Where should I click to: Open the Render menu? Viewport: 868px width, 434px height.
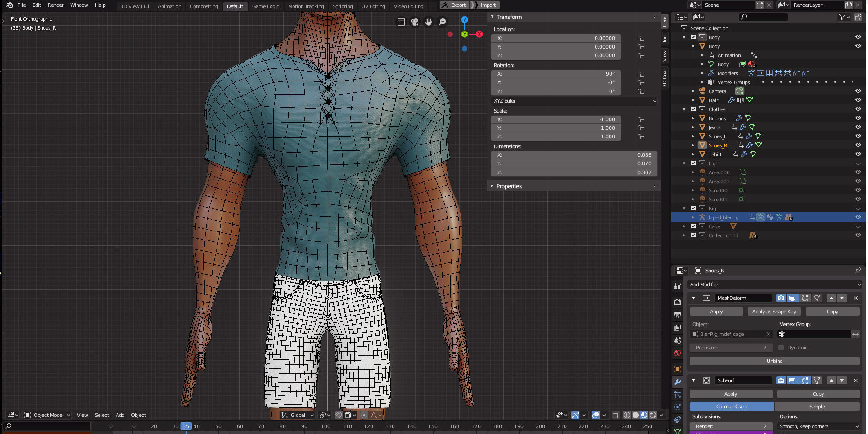(x=56, y=5)
